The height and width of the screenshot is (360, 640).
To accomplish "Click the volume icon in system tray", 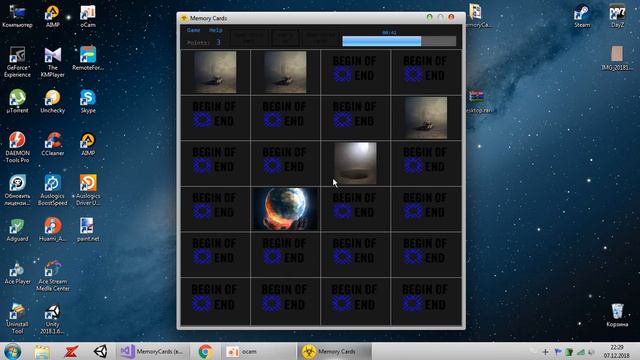I will pos(591,352).
